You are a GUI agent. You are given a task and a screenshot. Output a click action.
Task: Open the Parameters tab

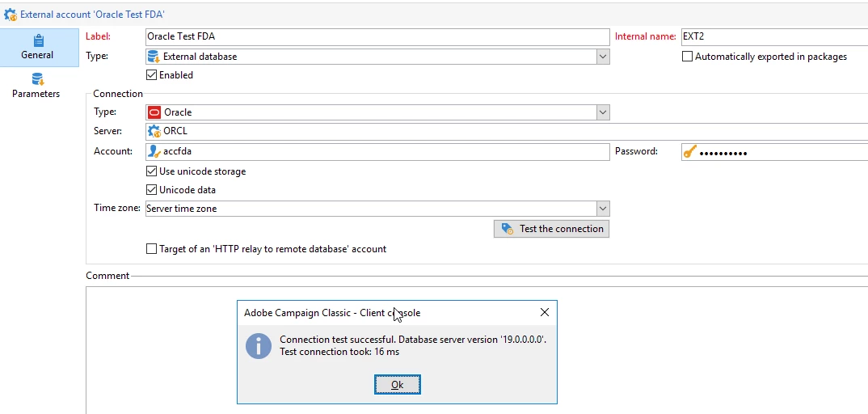point(36,86)
